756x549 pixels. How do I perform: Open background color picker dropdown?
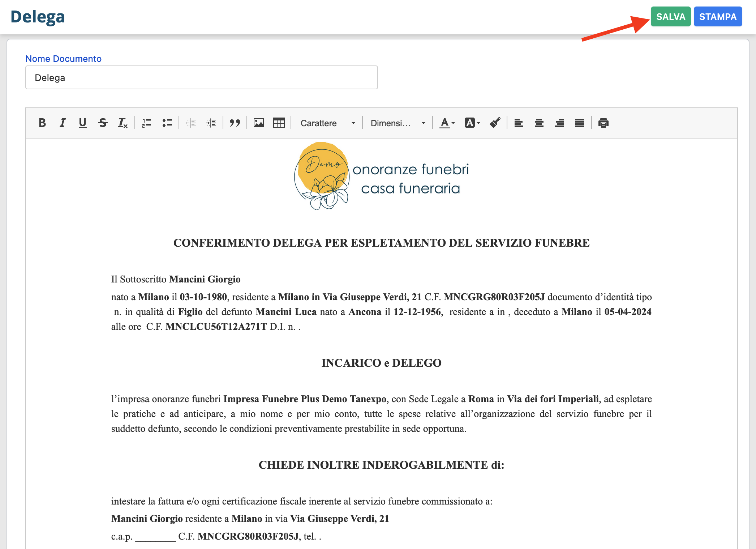pos(472,123)
